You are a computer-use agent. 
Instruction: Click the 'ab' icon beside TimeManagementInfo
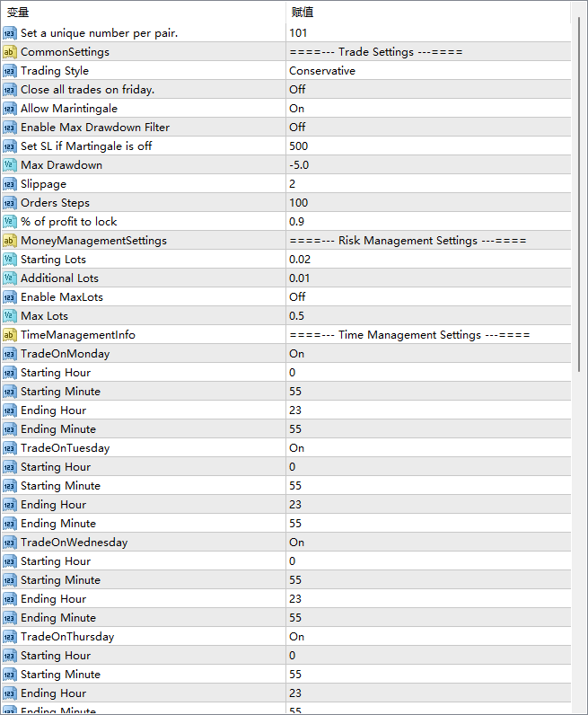pyautogui.click(x=10, y=335)
